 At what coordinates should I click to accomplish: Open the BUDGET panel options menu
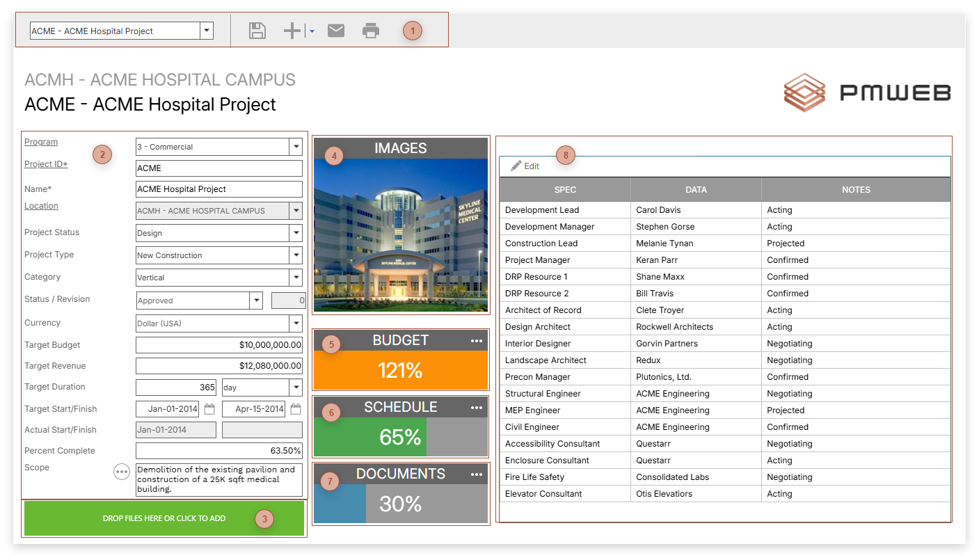point(477,340)
